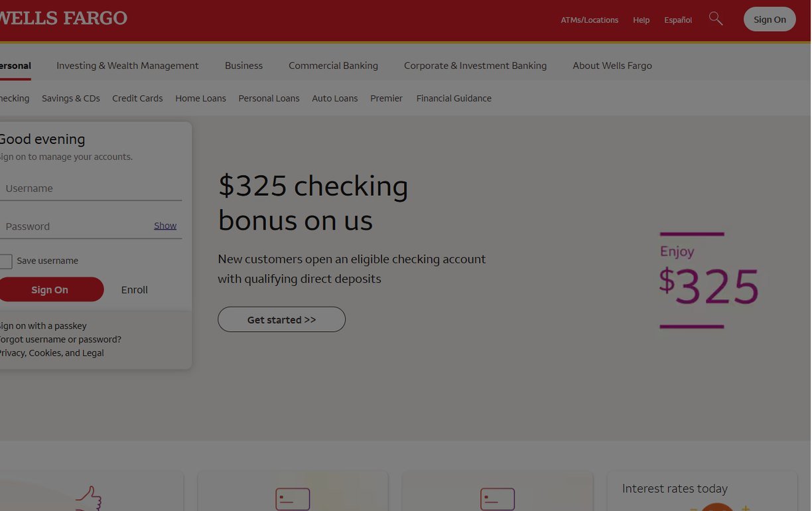Click the Good evening greeting text
The image size is (812, 511).
(x=42, y=139)
